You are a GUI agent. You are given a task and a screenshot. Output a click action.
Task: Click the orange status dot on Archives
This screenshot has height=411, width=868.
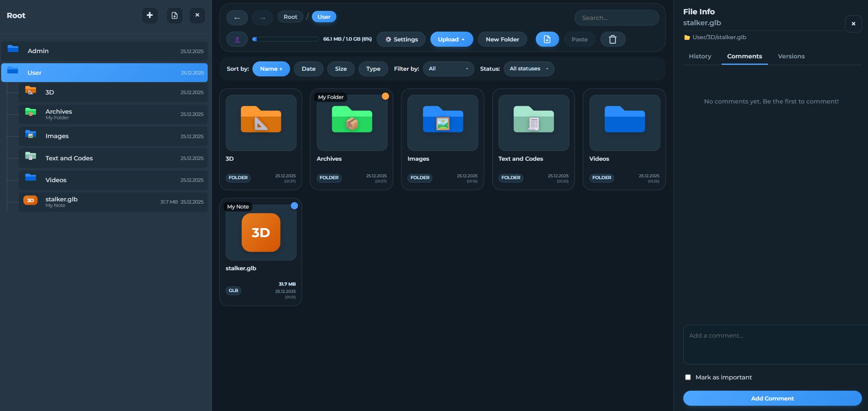coord(385,96)
